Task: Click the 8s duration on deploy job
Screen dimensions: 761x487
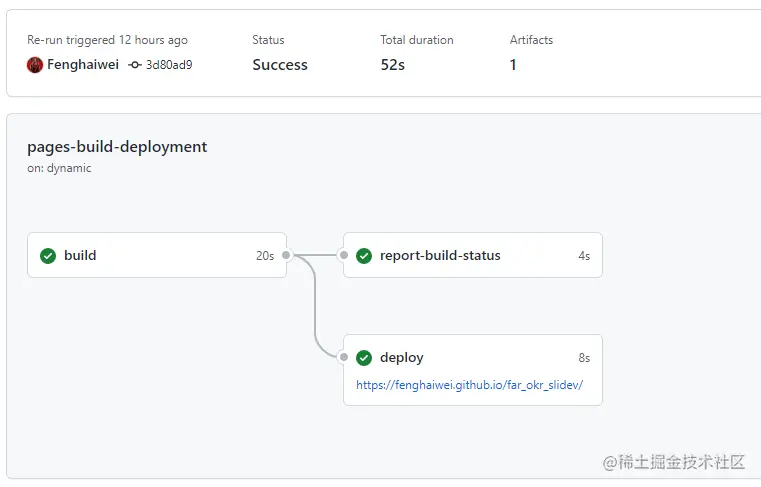Action: coord(584,358)
